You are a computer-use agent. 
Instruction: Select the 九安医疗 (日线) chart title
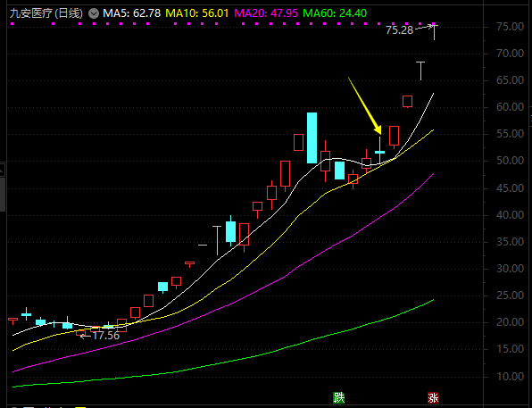[x=46, y=13]
